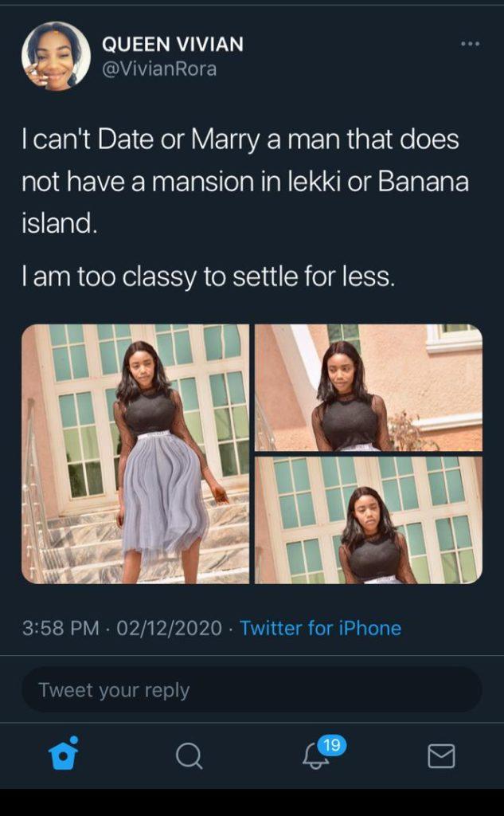
Task: Open the three-dot more options menu
Action: (471, 45)
